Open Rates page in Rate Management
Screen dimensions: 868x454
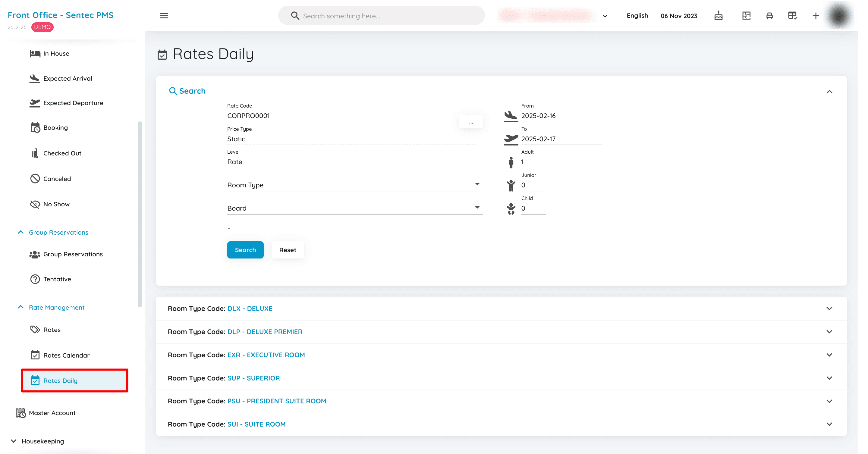pos(45,330)
